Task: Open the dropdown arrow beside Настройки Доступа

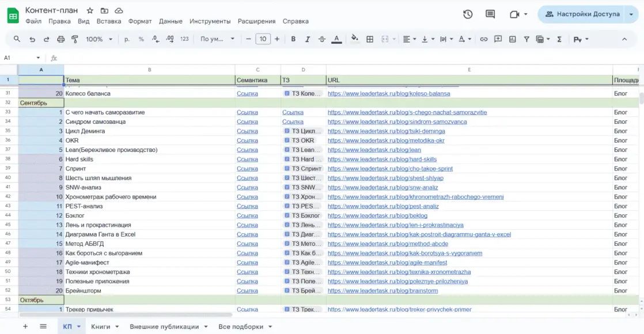Action: click(632, 14)
